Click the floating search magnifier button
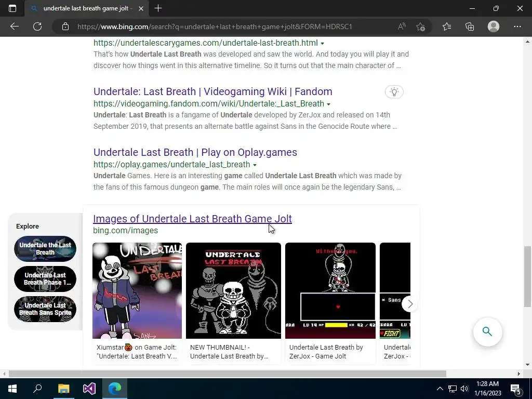The height and width of the screenshot is (399, 532). 487,331
